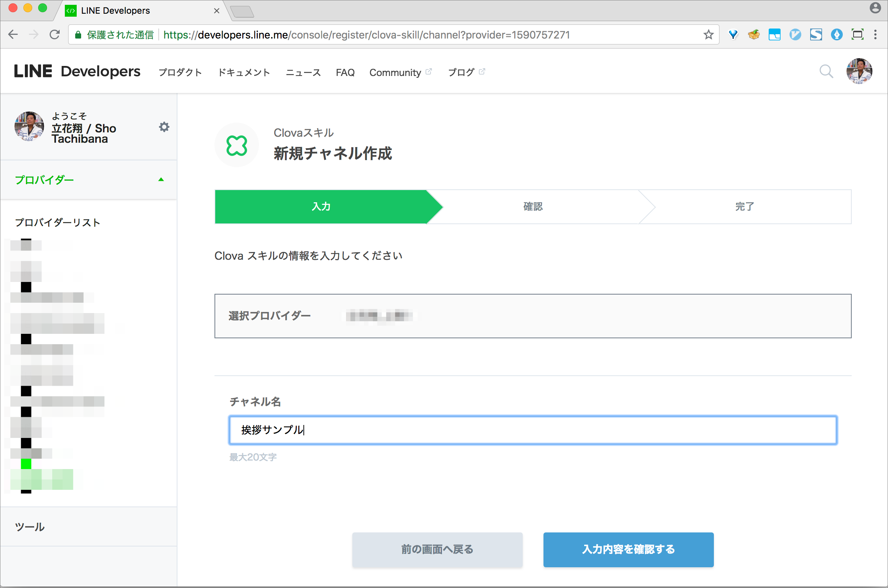Image resolution: width=888 pixels, height=588 pixels.
Task: Click the browser back arrow
Action: 13,35
